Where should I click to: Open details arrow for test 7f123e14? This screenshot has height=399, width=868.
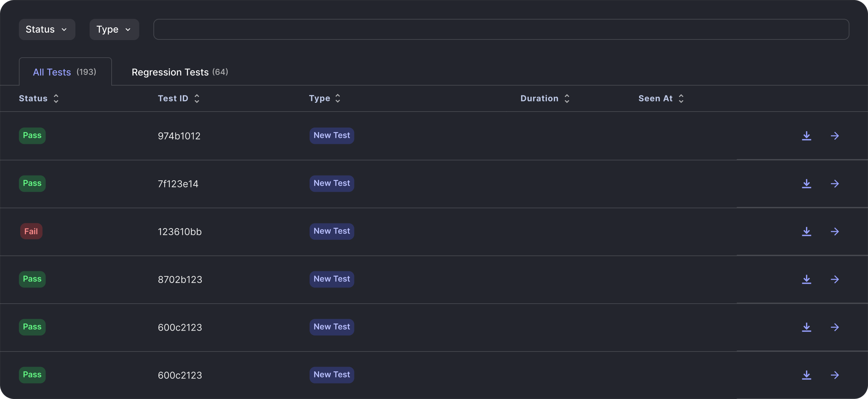(835, 184)
